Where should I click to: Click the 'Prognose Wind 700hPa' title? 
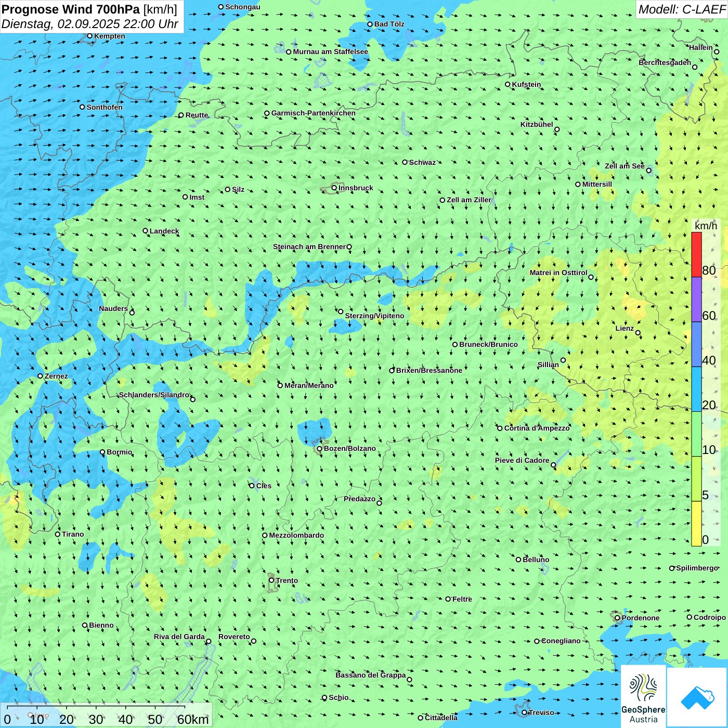[71, 9]
